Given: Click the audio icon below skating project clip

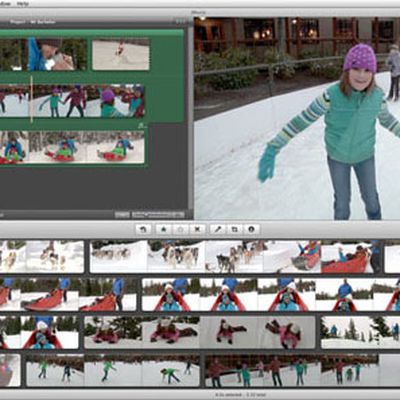Looking at the screenshot, I should click(x=142, y=126).
